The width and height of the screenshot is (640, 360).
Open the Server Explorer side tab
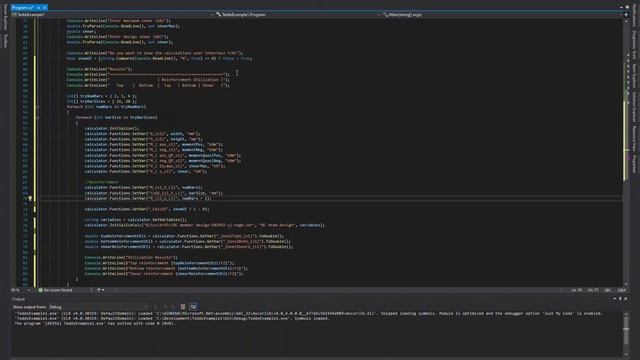coord(5,17)
